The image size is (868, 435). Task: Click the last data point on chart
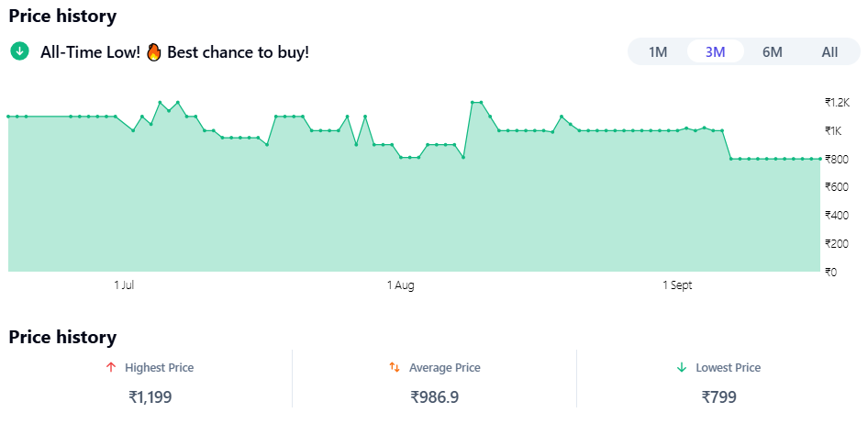click(819, 159)
